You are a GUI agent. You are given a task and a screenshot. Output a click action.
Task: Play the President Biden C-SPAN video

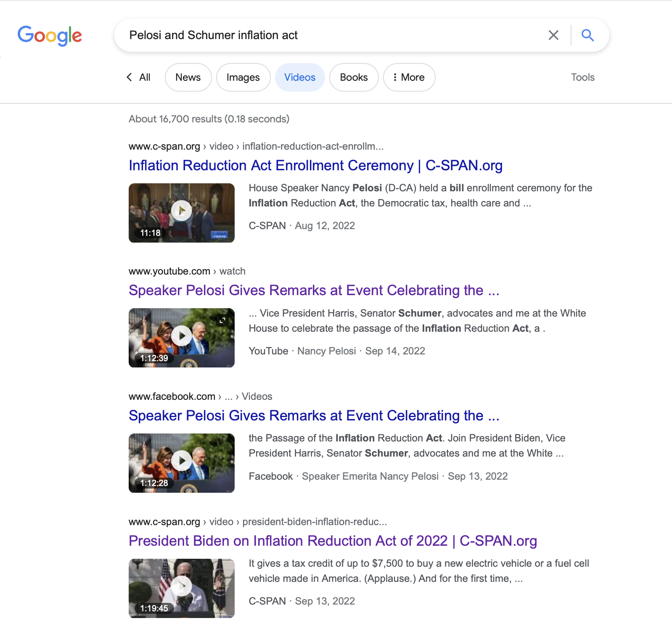pos(182,586)
